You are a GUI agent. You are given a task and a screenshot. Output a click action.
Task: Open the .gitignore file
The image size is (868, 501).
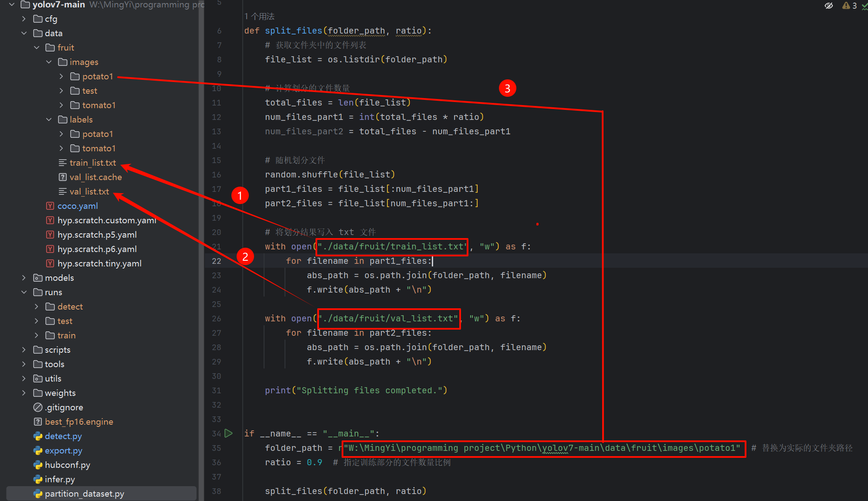click(x=64, y=407)
